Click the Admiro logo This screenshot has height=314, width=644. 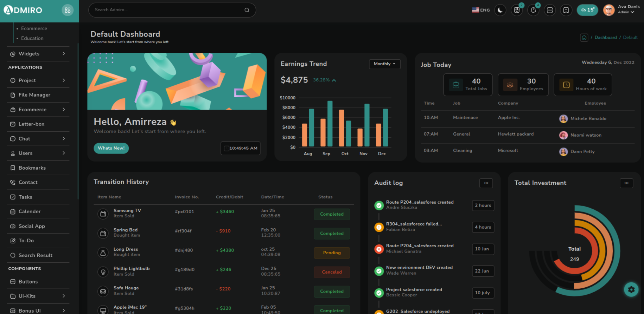click(x=23, y=10)
